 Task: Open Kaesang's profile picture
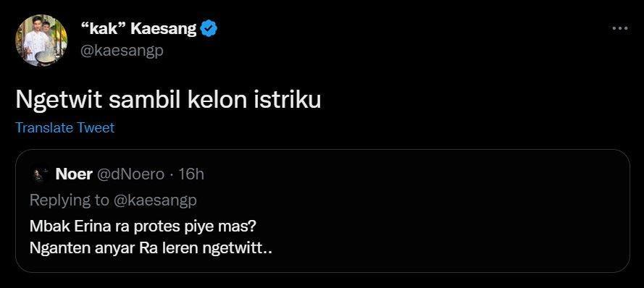pos(41,41)
